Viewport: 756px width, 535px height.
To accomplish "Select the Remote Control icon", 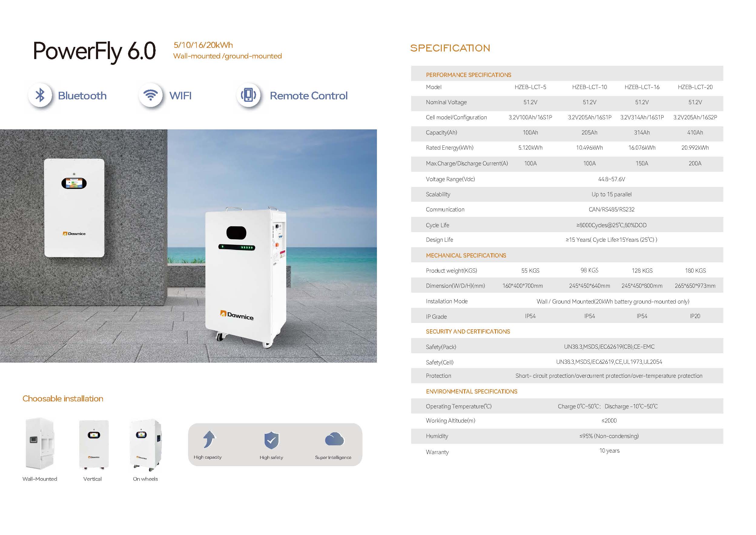I will pos(249,95).
